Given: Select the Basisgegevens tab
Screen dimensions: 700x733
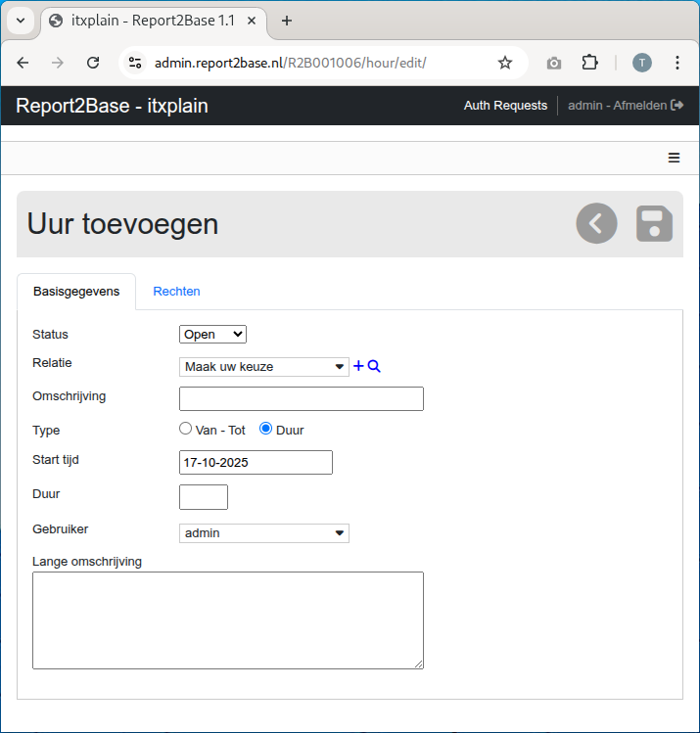Looking at the screenshot, I should pyautogui.click(x=76, y=292).
